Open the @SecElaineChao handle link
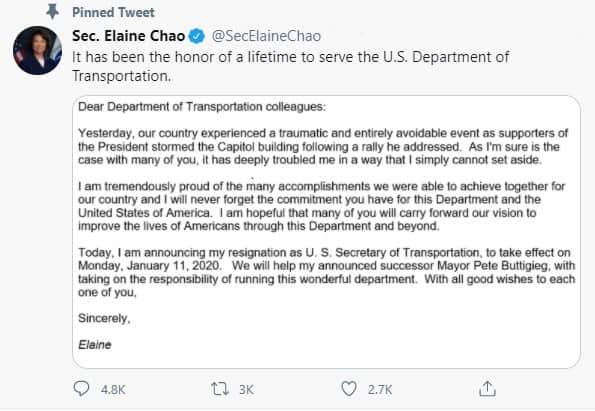This screenshot has width=595, height=411. click(x=266, y=36)
